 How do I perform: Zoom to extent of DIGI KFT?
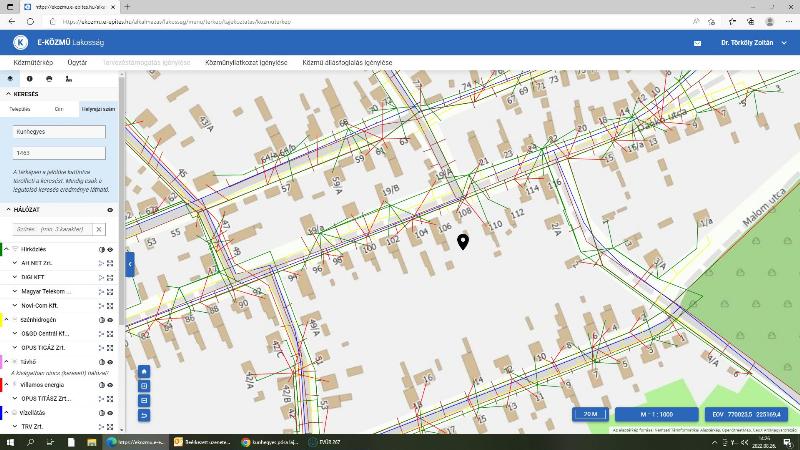(x=110, y=278)
